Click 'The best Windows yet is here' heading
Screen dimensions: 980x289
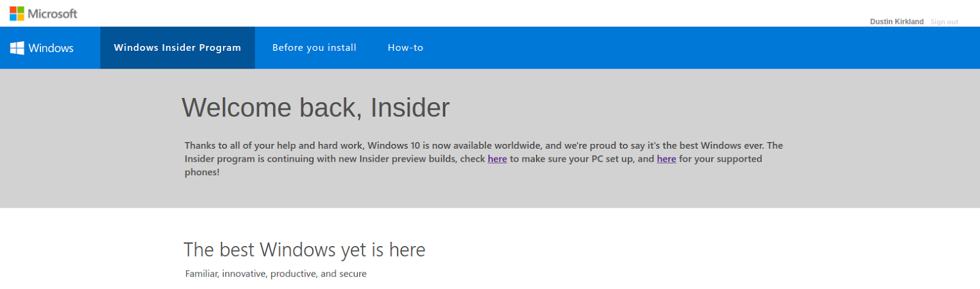point(304,250)
